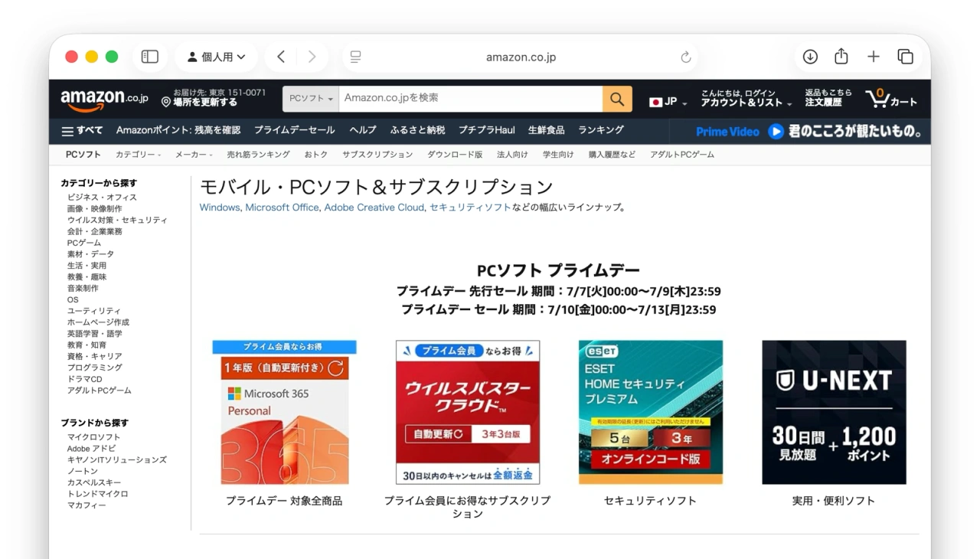
Task: Reload the page with the refresh icon
Action: (x=685, y=57)
